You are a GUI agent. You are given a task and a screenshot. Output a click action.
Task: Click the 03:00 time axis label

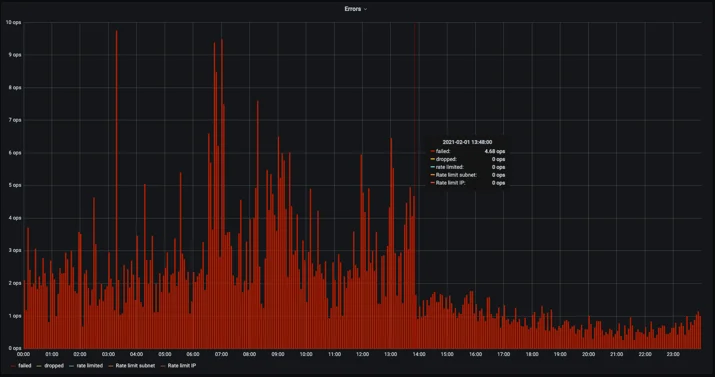(x=109, y=354)
